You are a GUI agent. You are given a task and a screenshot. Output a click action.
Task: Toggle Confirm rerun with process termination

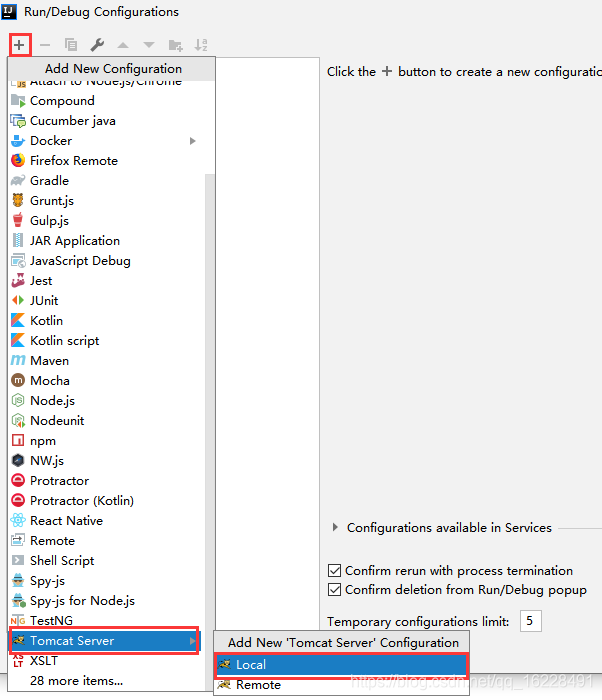[x=334, y=571]
